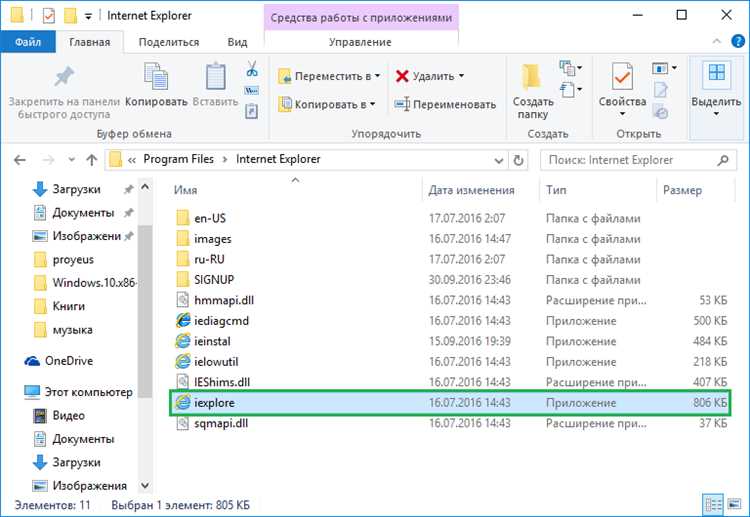Open Customize Quick Access Toolbar dropdown

[x=88, y=17]
